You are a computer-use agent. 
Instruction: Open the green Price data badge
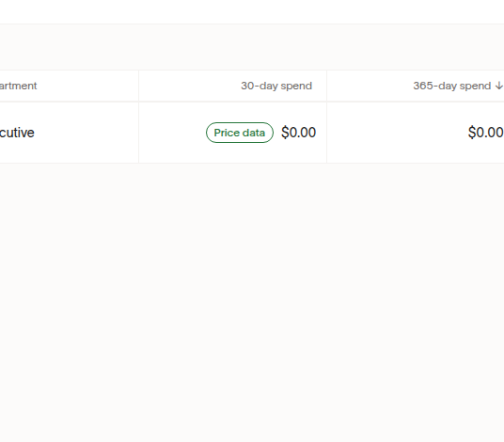click(x=240, y=133)
